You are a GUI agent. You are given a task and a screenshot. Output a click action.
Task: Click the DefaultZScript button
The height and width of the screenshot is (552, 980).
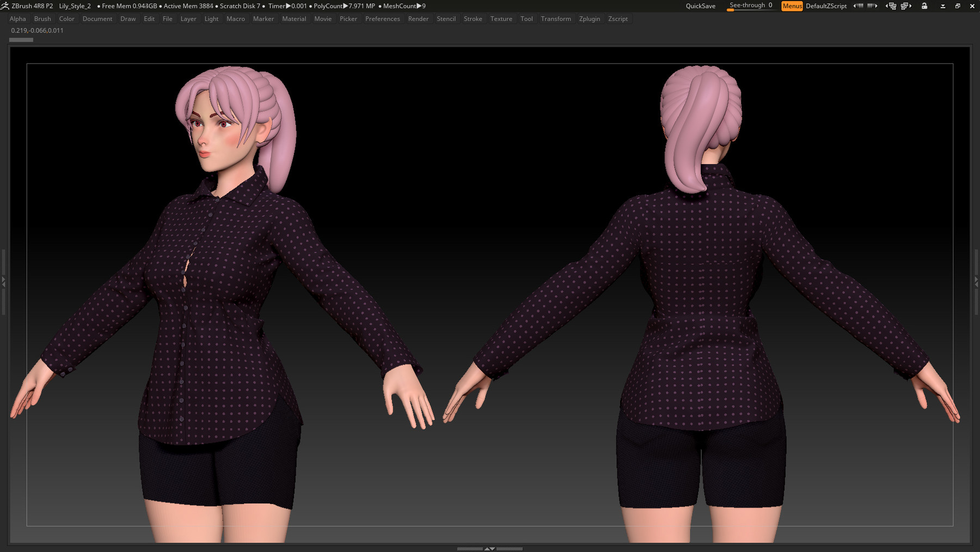click(x=826, y=6)
